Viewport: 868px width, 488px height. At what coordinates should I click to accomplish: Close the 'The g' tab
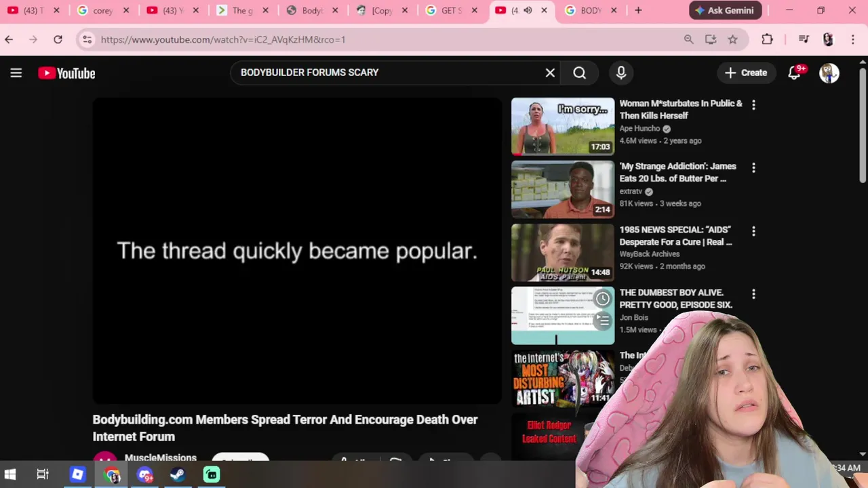click(265, 10)
